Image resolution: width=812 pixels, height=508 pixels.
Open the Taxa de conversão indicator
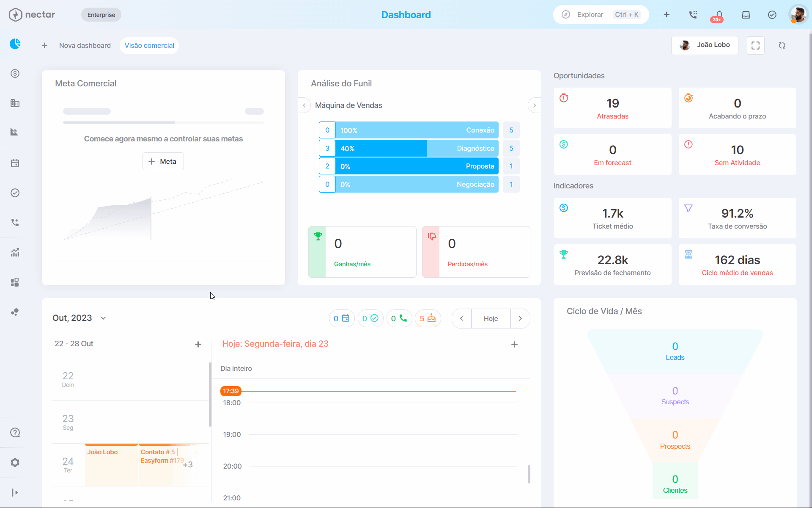(x=737, y=218)
